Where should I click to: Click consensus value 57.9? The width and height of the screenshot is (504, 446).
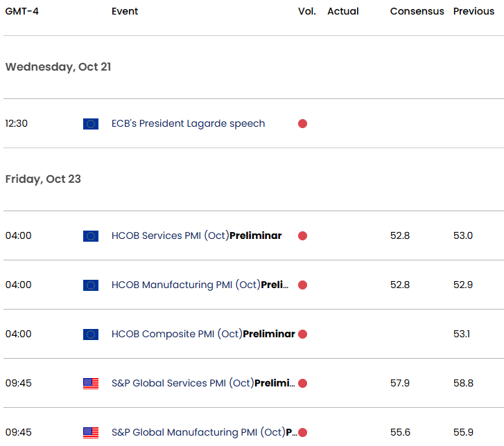400,383
